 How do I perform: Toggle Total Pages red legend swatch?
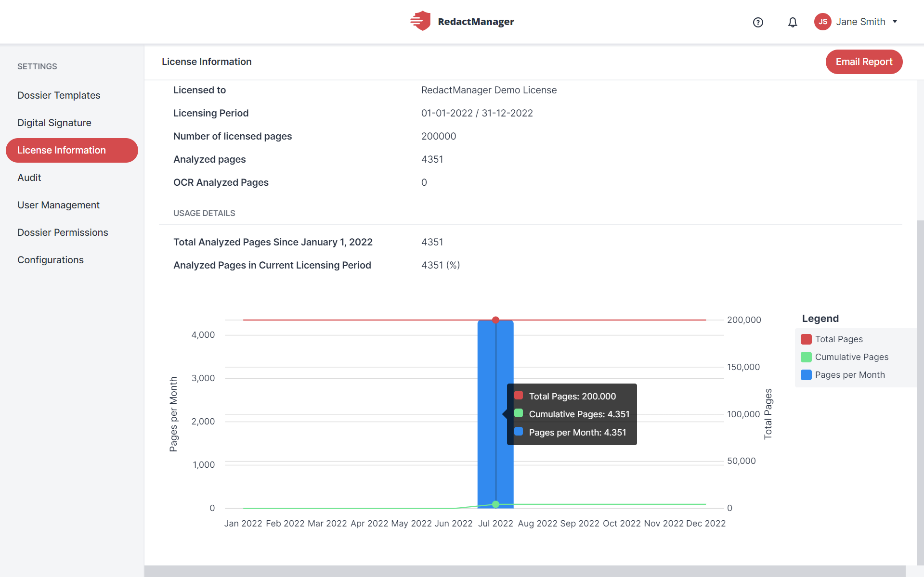806,339
